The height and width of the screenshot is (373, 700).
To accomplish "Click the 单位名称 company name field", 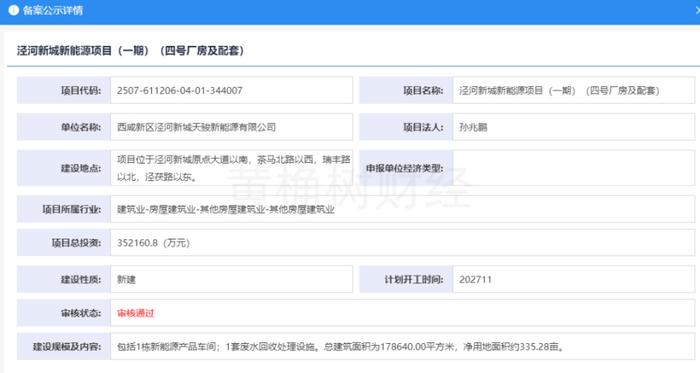I will click(231, 127).
